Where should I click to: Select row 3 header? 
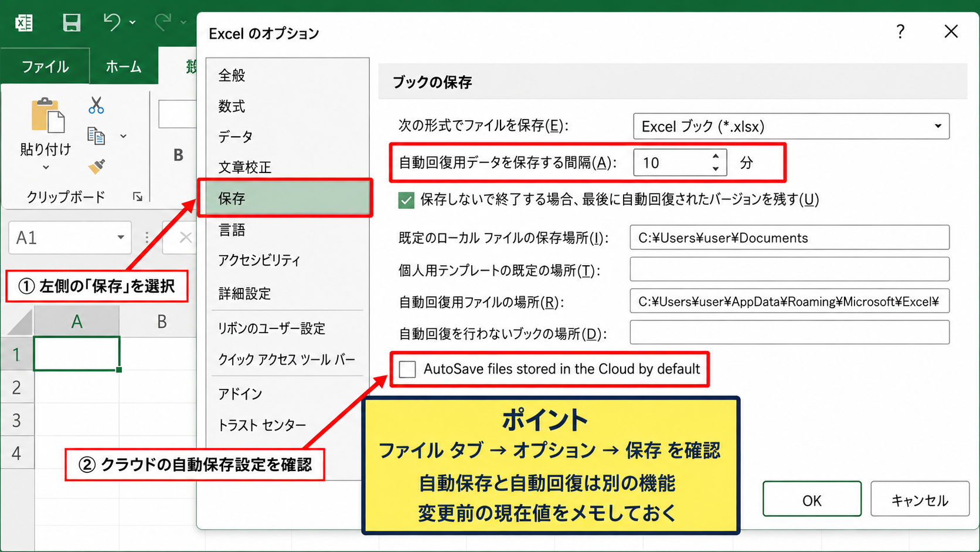click(17, 420)
